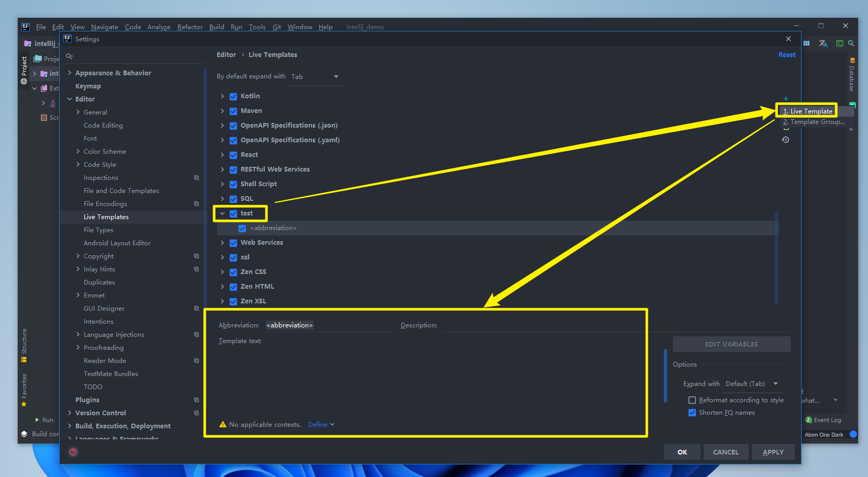Open the Refactor menu
This screenshot has width=868, height=477.
point(190,27)
